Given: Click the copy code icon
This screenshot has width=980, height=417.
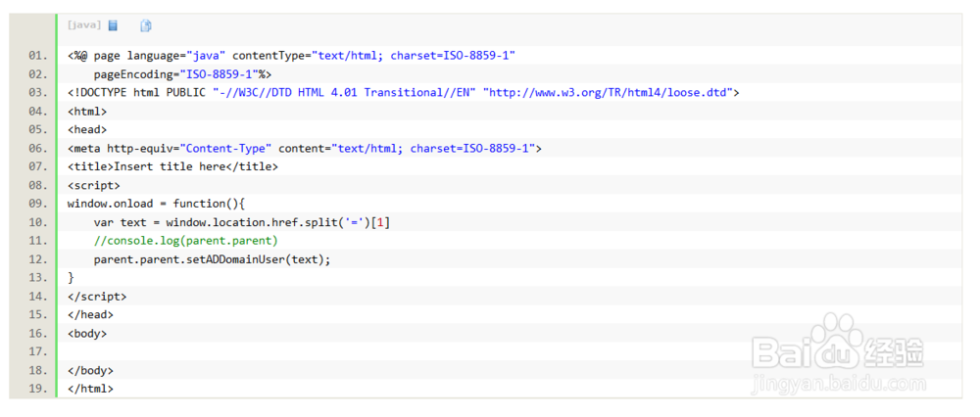Looking at the screenshot, I should pyautogui.click(x=146, y=25).
